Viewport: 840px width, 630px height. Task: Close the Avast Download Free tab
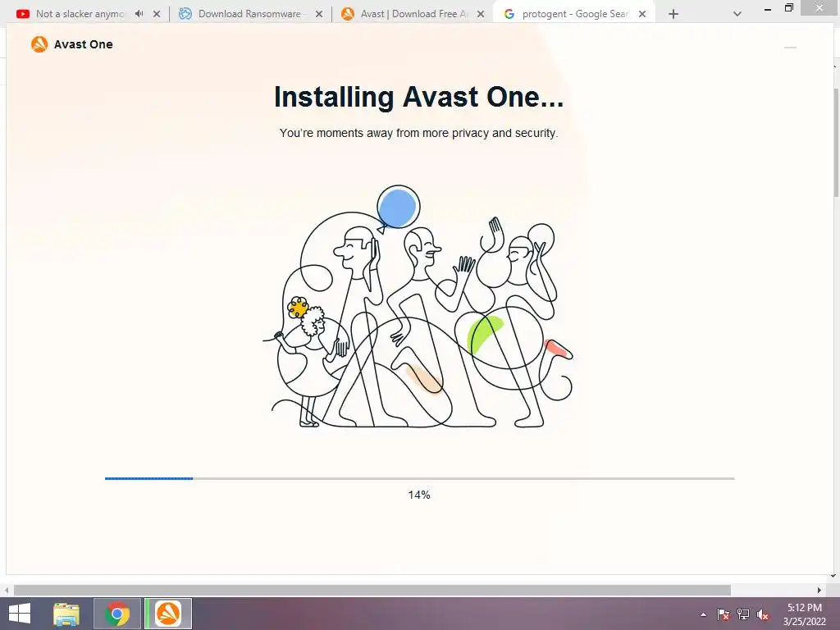(x=481, y=14)
